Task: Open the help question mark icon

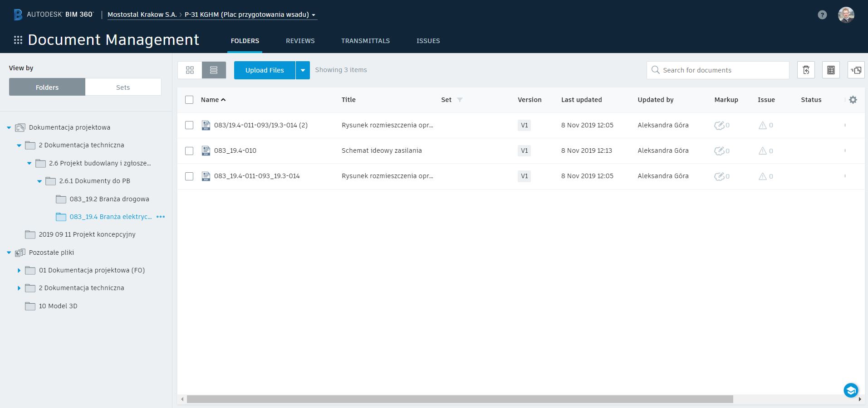Action: 822,15
